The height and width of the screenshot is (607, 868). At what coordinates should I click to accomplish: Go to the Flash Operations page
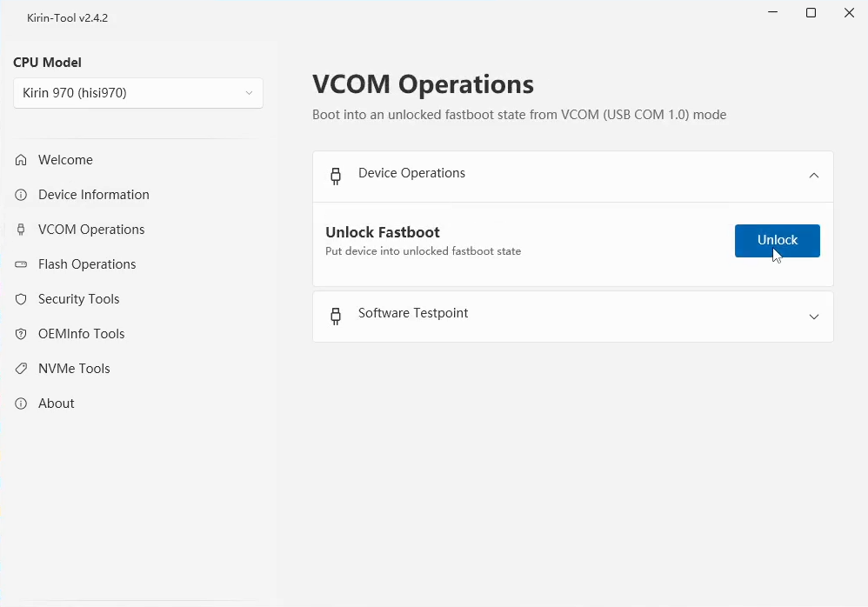[87, 264]
